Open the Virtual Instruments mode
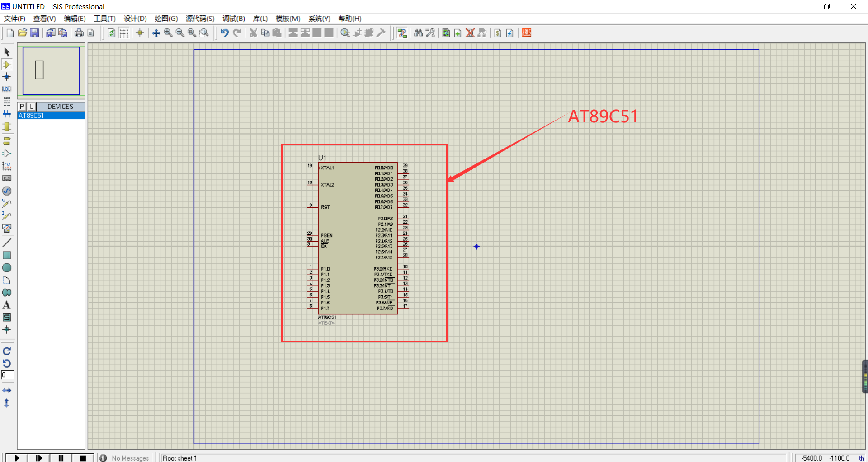Screen dimensions: 868x462 (7, 229)
